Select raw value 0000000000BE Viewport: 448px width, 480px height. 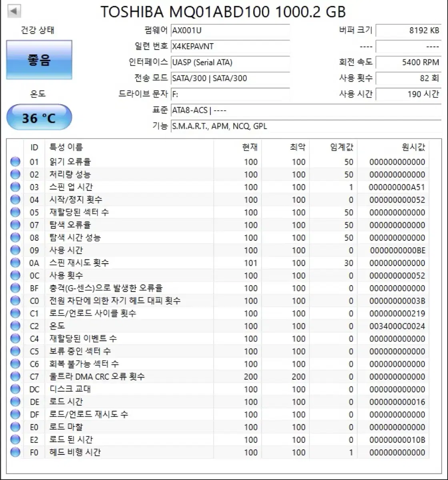(x=397, y=250)
